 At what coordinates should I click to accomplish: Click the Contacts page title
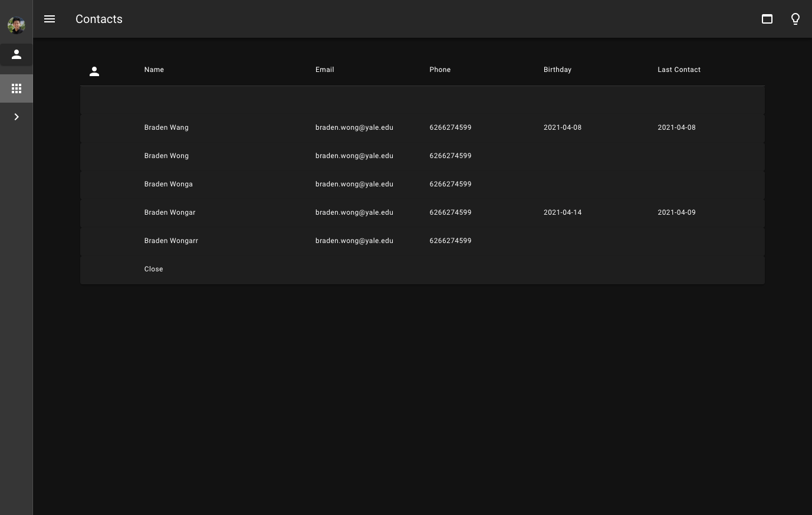point(99,19)
